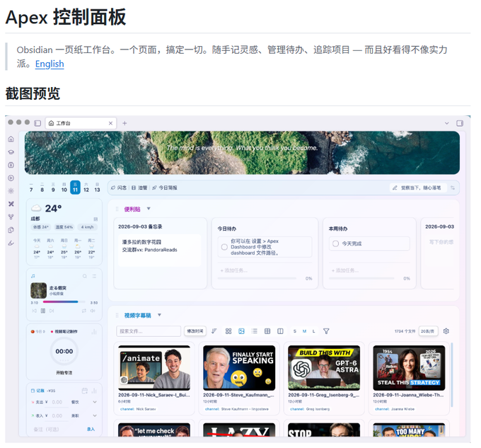This screenshot has width=481, height=448.
Task: Click the compass icon in left ribbon
Action: [11, 165]
